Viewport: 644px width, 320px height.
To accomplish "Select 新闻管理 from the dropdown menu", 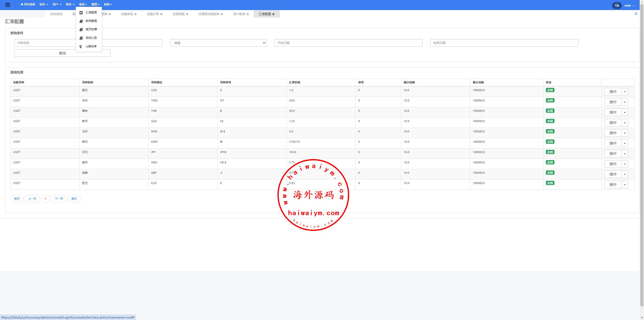I will pos(91,21).
